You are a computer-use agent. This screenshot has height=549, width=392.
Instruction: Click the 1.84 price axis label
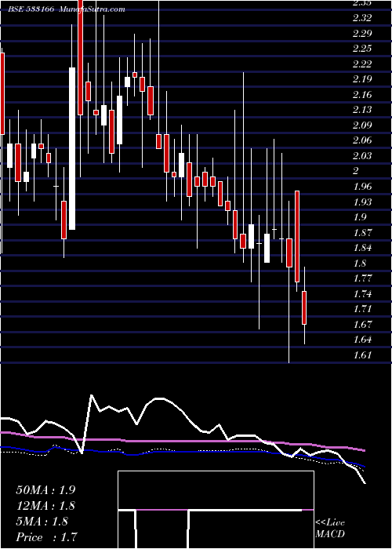tap(362, 248)
